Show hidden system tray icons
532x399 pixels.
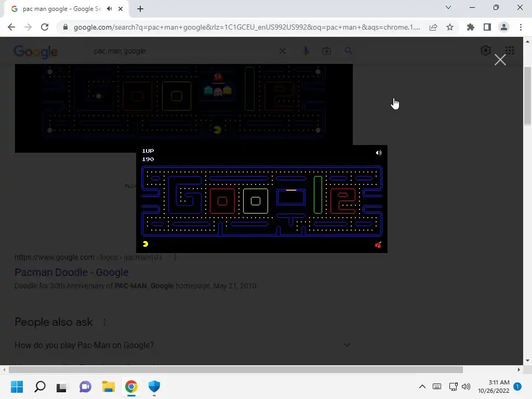click(x=422, y=387)
